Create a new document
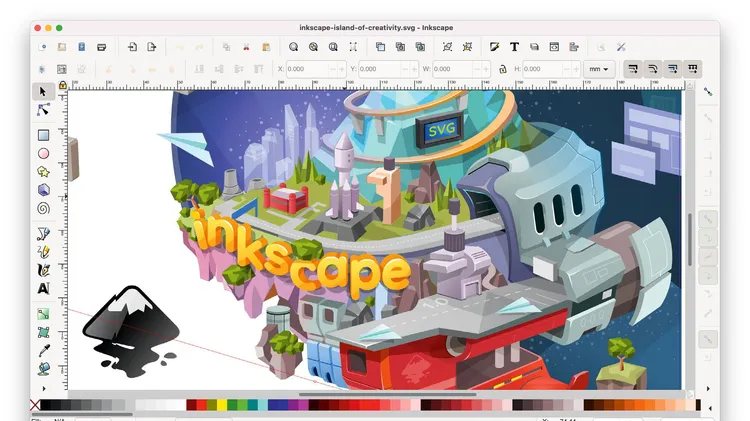750x421 pixels. point(42,47)
